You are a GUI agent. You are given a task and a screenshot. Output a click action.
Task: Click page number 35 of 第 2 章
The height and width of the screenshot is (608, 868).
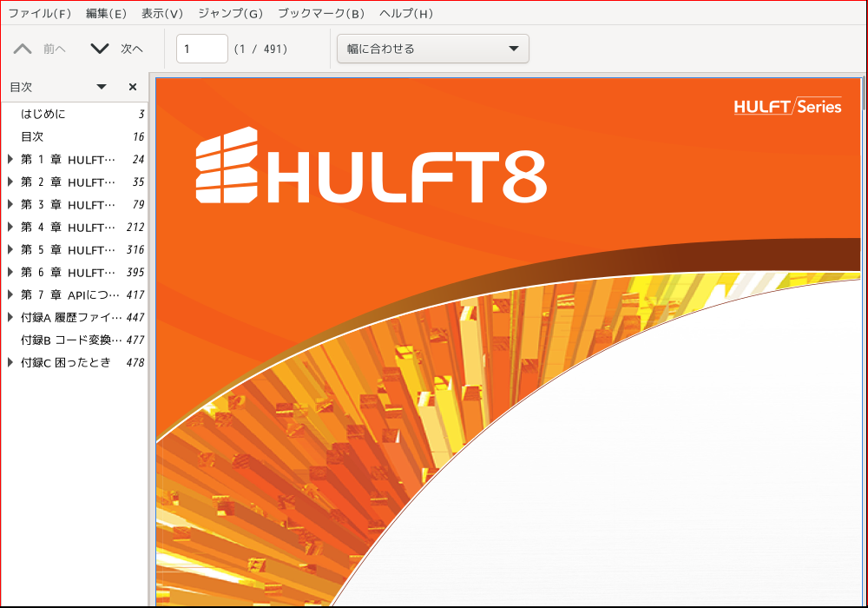point(138,182)
